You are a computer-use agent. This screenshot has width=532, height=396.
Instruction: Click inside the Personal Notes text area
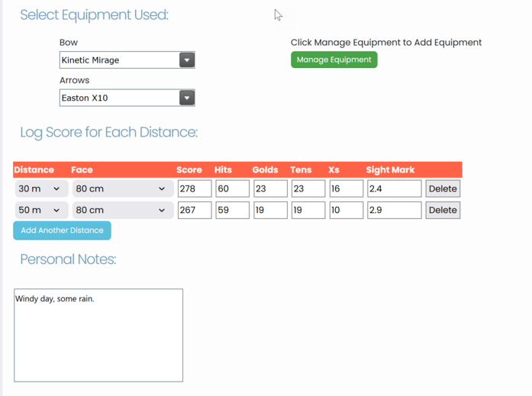[x=98, y=335]
